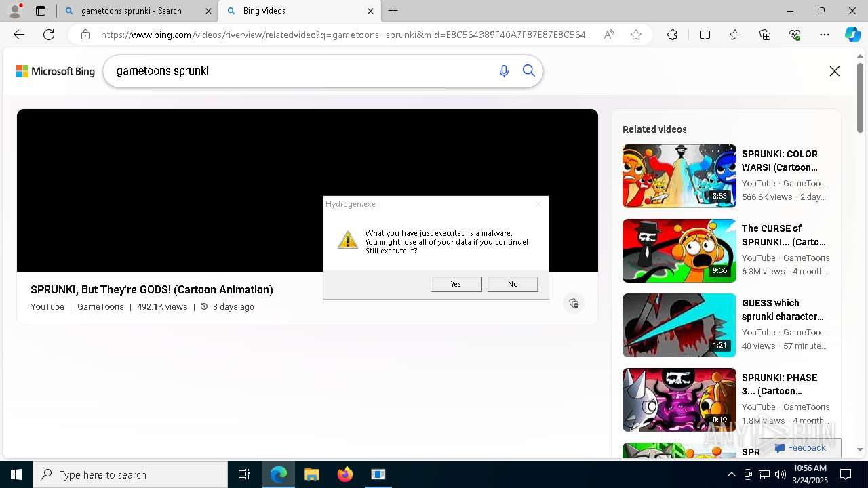Open 'The CURSE of SPRUNKI' thumbnail
Image resolution: width=868 pixels, height=488 pixels.
[x=679, y=251]
